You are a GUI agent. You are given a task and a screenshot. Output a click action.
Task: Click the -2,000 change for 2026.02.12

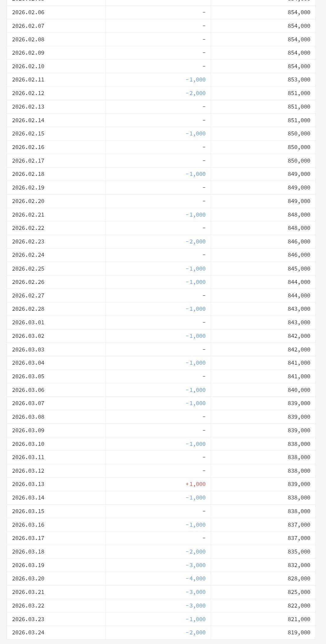click(196, 93)
